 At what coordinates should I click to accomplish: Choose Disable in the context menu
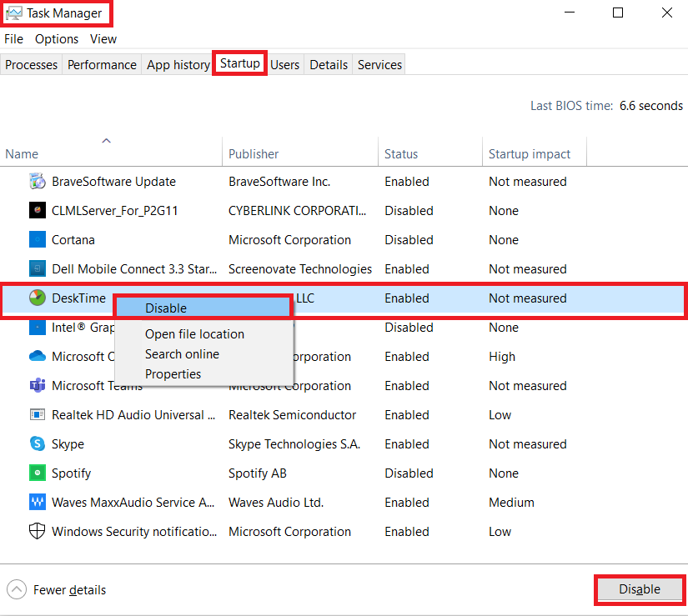pos(203,308)
